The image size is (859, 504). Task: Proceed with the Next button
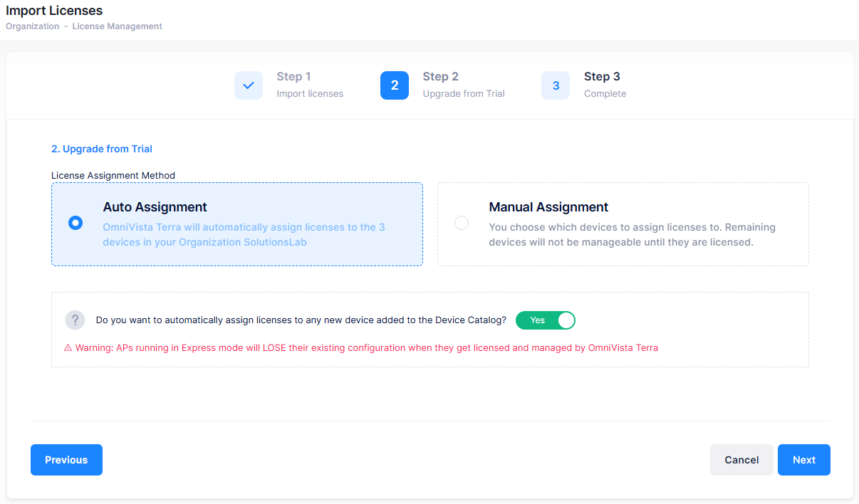[x=803, y=460]
